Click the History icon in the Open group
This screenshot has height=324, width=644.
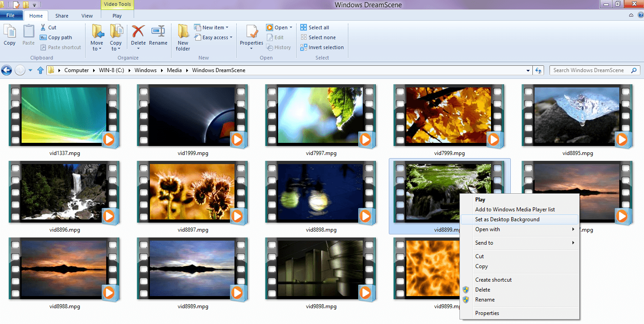270,47
